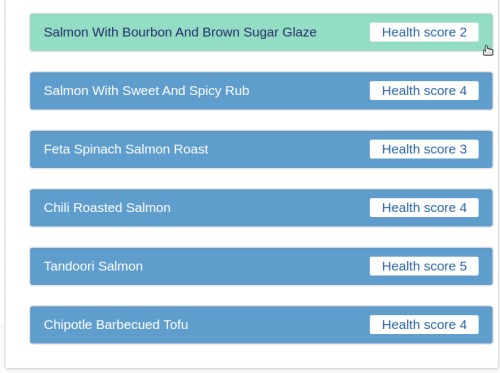Viewport: 500px width, 373px height.
Task: Click blank blue area in Tandoori Salmon row
Action: (257, 266)
